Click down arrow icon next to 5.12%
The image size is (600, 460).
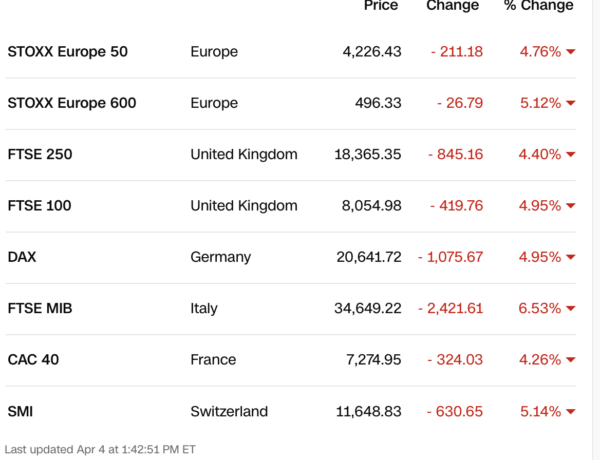pyautogui.click(x=570, y=104)
